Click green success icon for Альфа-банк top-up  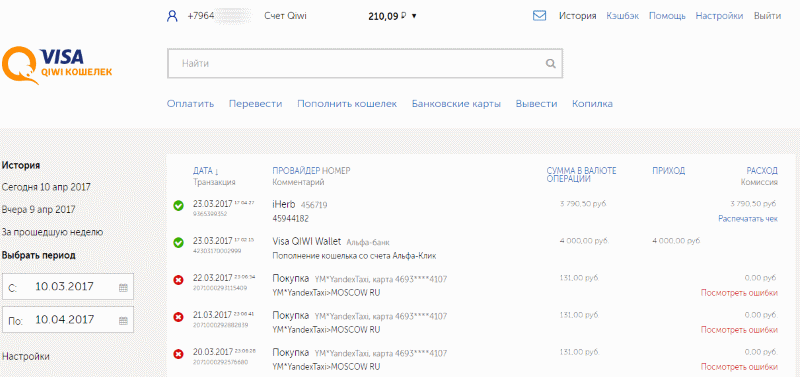tap(179, 243)
